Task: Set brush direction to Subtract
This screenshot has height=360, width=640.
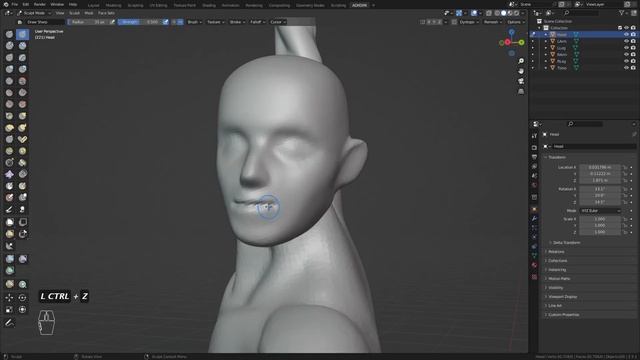Action: tap(180, 22)
